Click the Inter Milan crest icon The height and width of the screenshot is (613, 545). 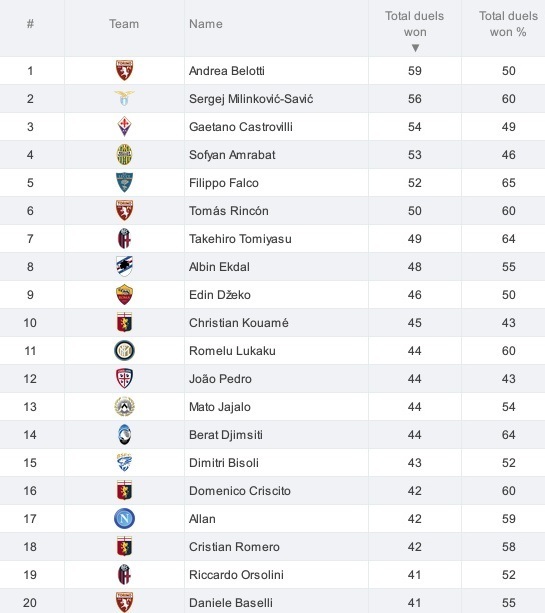pyautogui.click(x=124, y=351)
